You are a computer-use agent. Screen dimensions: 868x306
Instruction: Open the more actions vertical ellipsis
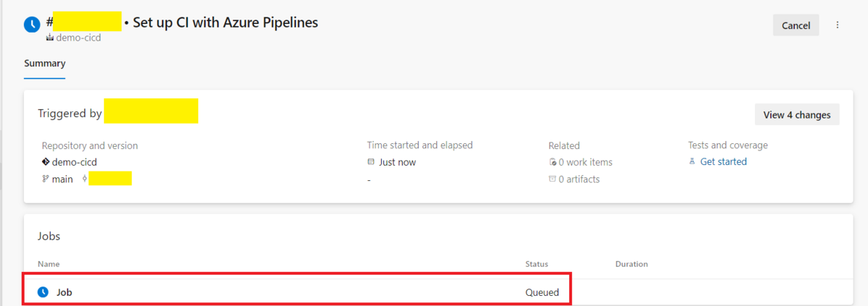point(838,25)
